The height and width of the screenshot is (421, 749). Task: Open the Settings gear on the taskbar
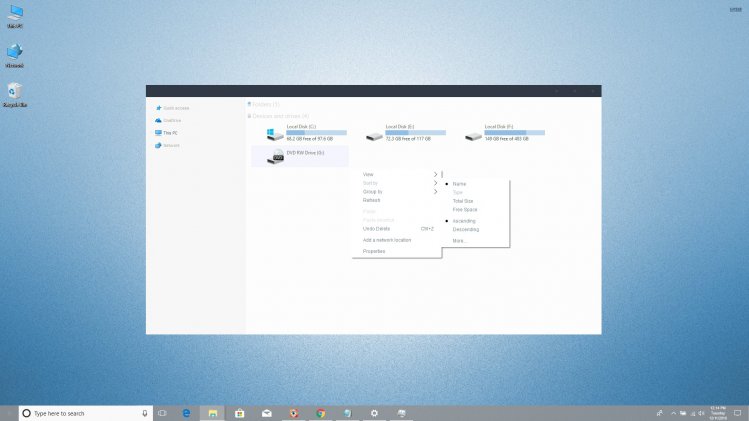[x=374, y=413]
